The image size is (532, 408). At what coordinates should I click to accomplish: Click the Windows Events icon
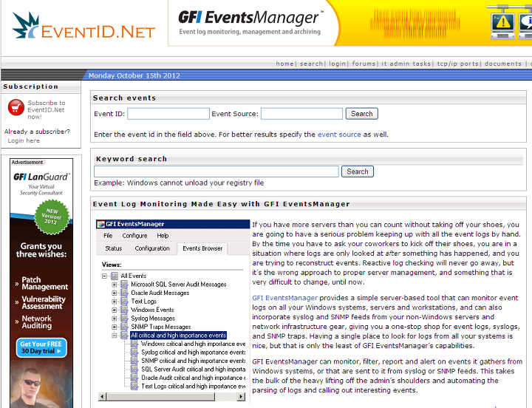[x=125, y=310]
